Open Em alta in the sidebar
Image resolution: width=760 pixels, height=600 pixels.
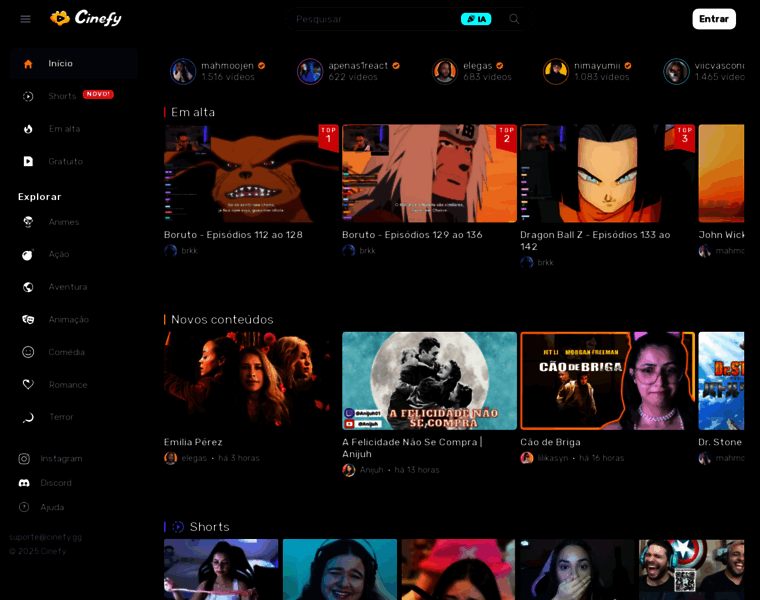pos(74,129)
